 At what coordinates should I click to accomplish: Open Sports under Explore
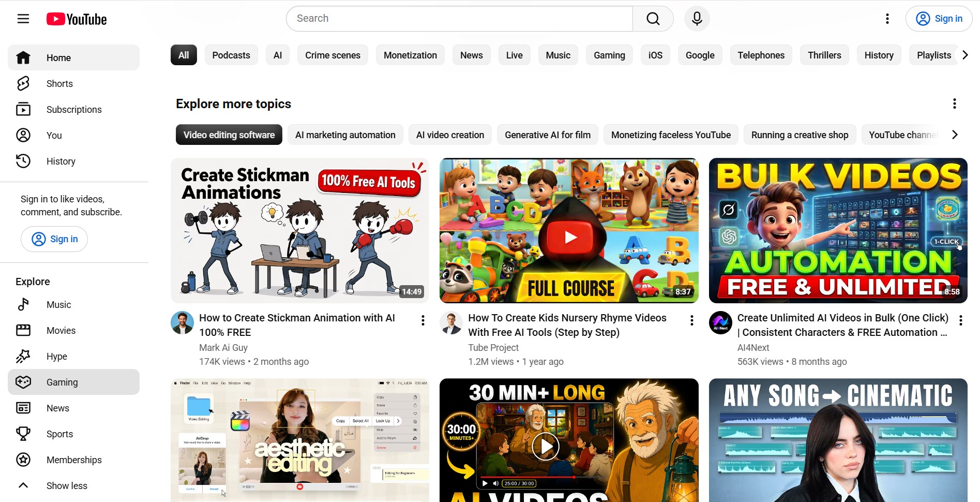73,434
